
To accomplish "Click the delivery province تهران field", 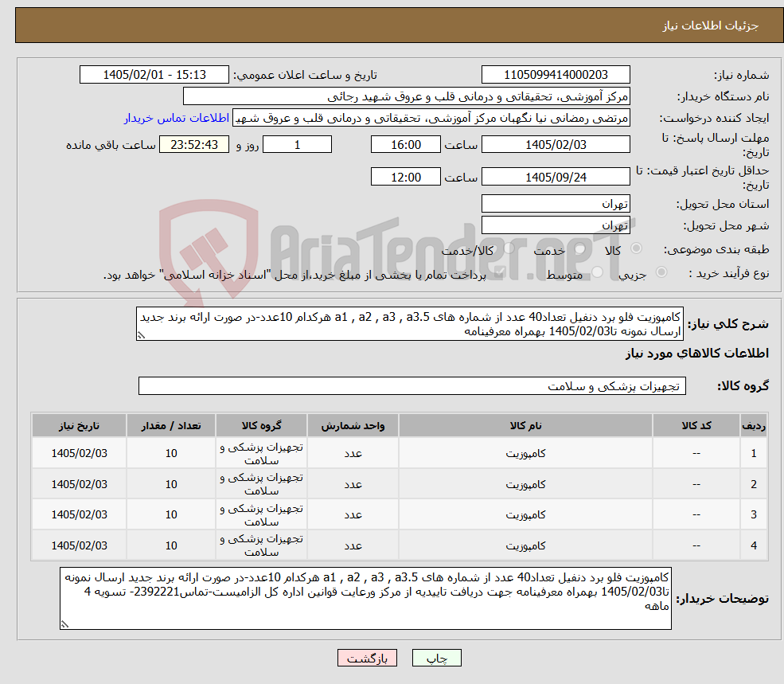I will tap(556, 204).
